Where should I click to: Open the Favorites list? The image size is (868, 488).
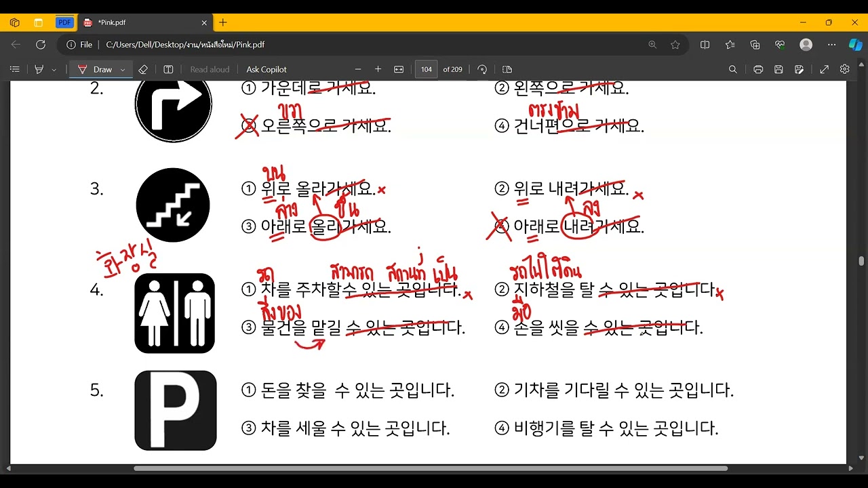tap(730, 45)
